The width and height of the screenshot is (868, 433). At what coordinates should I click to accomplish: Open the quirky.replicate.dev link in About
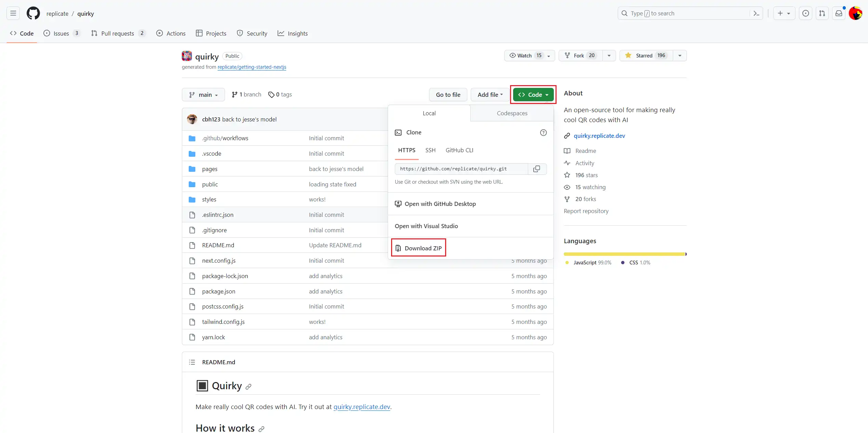599,136
